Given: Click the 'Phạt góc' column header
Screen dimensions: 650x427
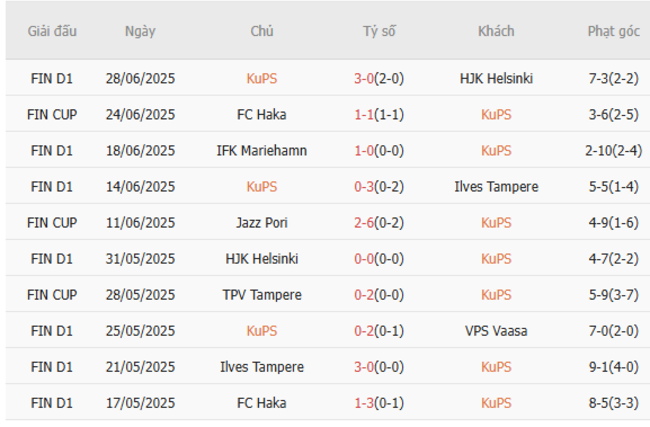Looking at the screenshot, I should (x=613, y=31).
